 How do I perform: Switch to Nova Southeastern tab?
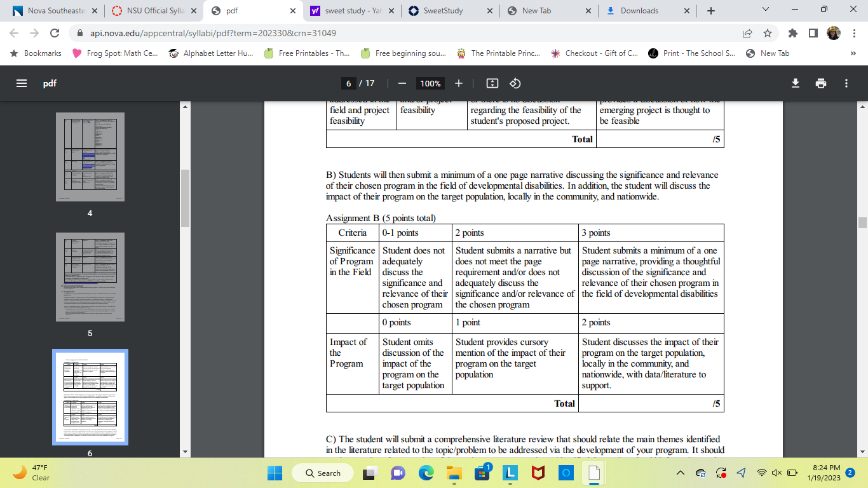click(x=55, y=11)
